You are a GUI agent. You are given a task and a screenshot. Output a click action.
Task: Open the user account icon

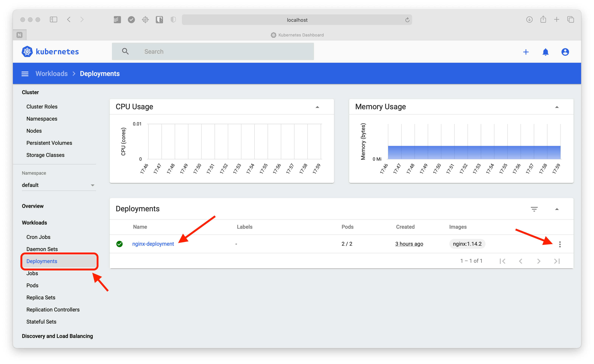click(x=565, y=52)
